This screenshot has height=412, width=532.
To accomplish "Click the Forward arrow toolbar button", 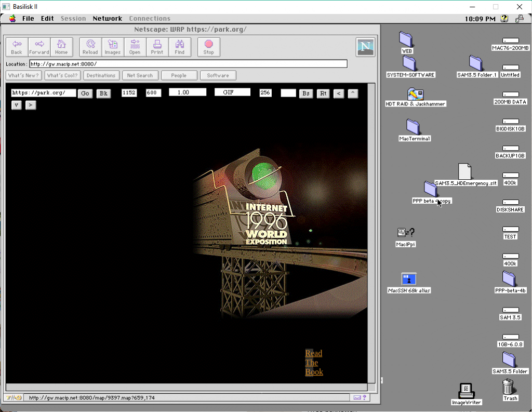I will pyautogui.click(x=39, y=47).
